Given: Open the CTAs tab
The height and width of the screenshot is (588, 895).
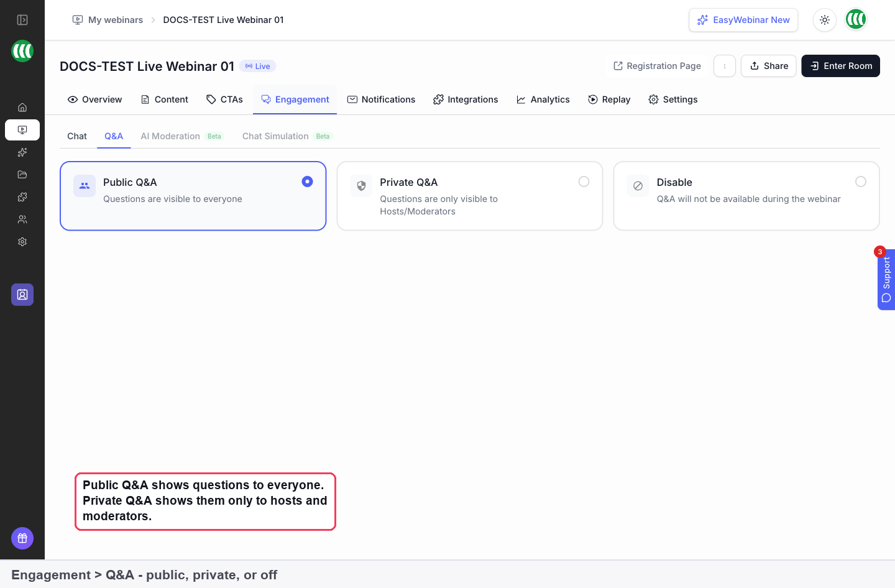Looking at the screenshot, I should click(224, 99).
